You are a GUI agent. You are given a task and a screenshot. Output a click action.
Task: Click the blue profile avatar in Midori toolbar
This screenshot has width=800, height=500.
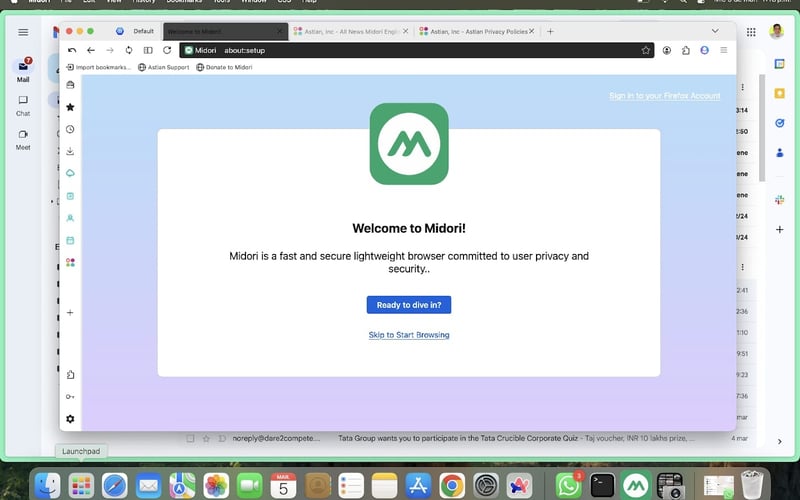pyautogui.click(x=705, y=50)
